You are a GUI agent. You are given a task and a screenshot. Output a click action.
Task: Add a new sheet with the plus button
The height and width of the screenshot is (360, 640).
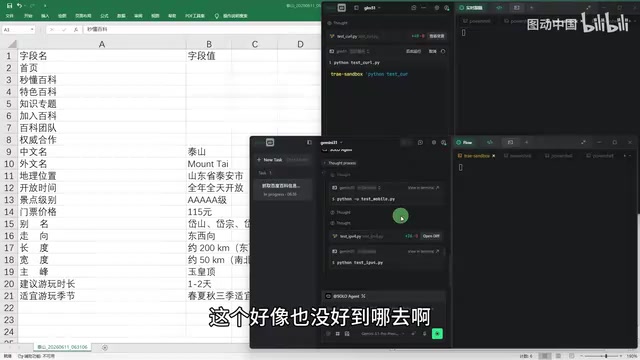point(105,347)
